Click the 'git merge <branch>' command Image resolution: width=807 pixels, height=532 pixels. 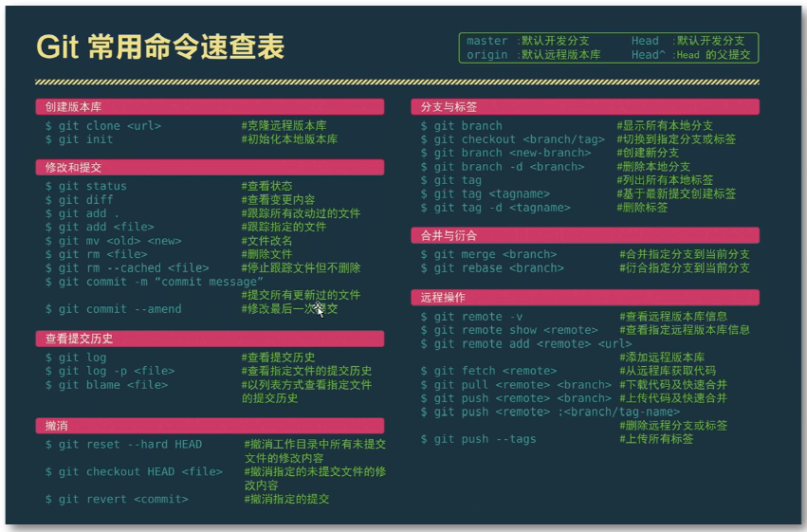488,255
